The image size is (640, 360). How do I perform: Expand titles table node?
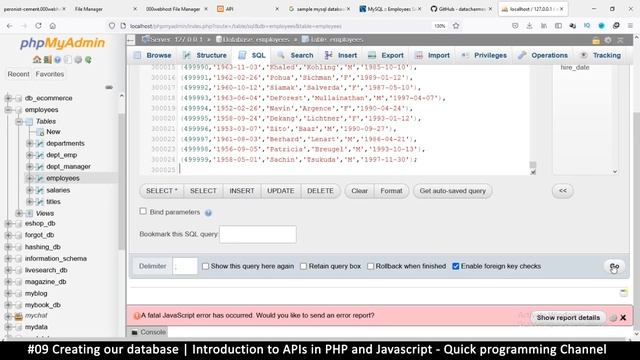click(x=29, y=202)
